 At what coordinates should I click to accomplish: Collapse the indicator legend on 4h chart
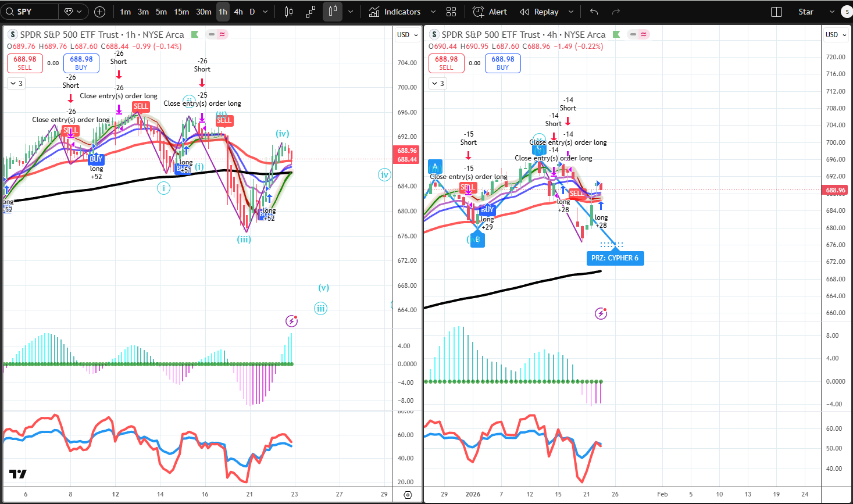[438, 83]
